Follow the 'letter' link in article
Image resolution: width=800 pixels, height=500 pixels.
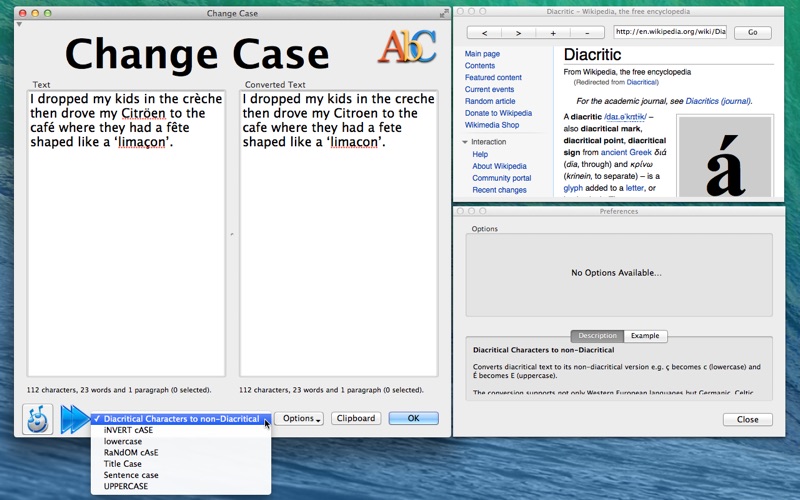635,188
